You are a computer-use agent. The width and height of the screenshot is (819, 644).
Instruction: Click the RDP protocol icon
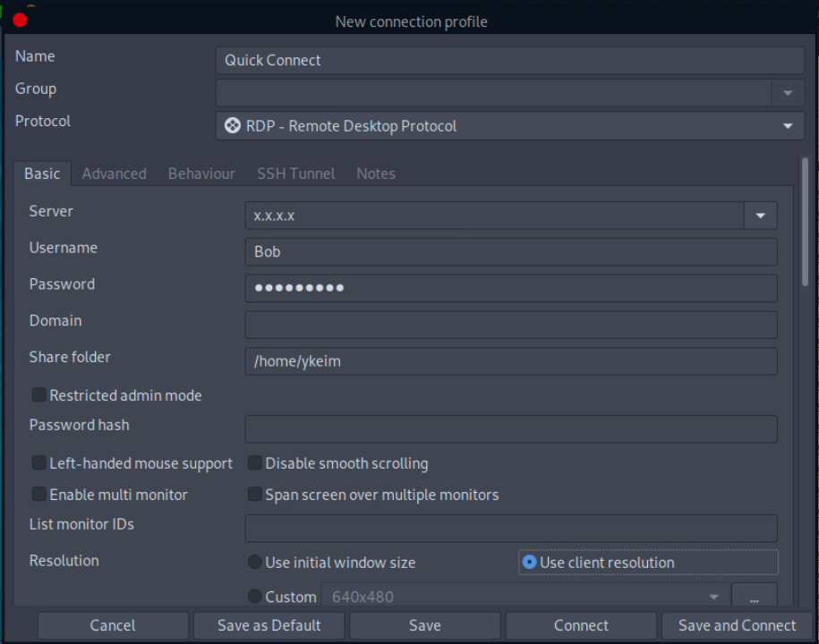pos(232,125)
